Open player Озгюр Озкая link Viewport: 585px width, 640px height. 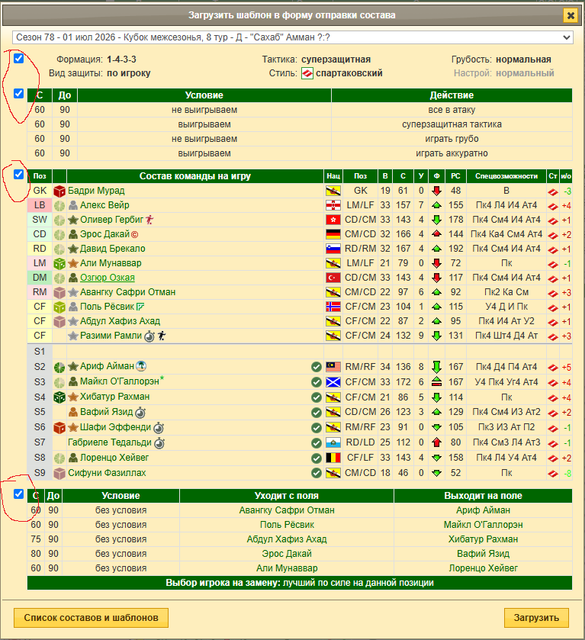(107, 278)
